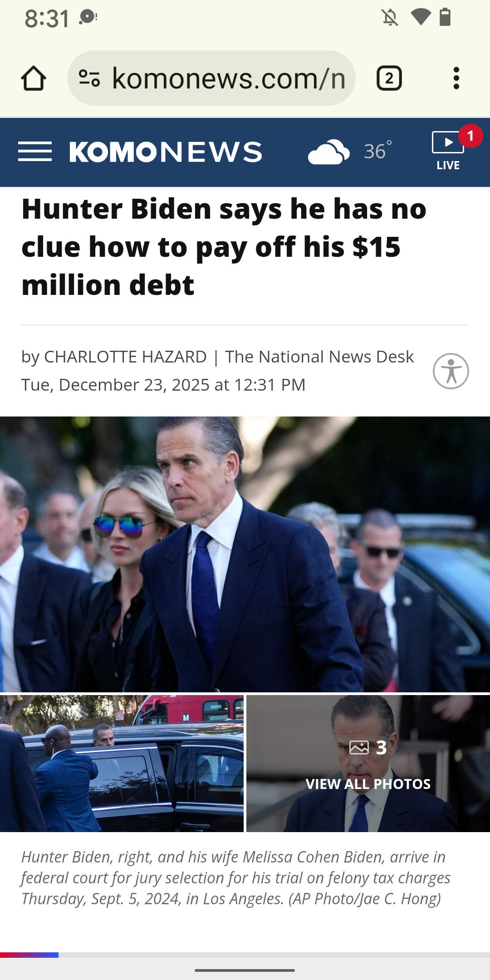Select author CHARLOTTE HAZARD byline
Viewport: 490px width, 980px height.
point(125,357)
